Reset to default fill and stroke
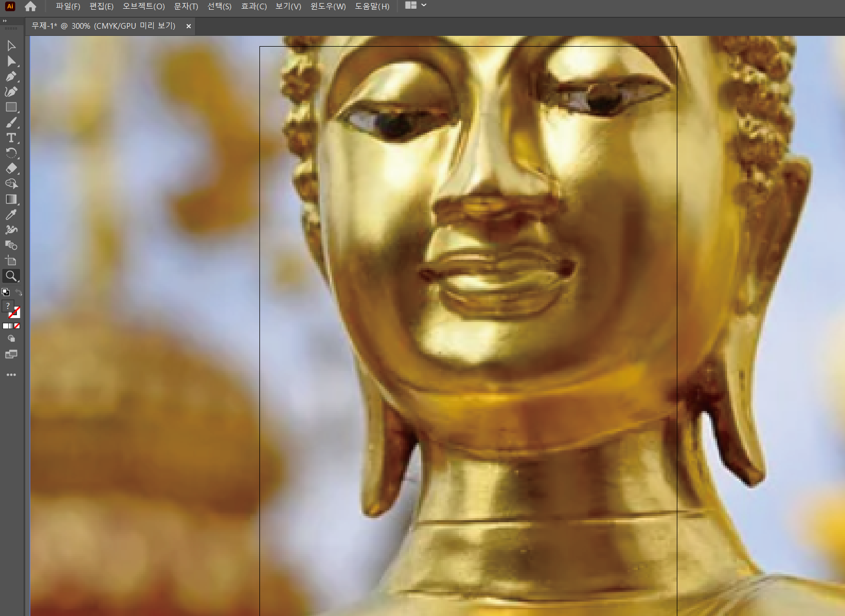Screen dimensions: 845x616 5,292
